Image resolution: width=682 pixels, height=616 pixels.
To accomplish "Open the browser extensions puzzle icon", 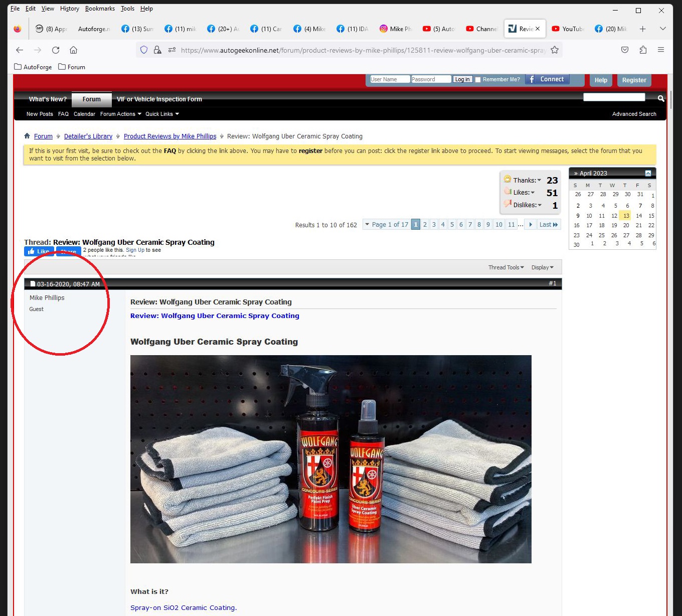I will click(x=643, y=50).
